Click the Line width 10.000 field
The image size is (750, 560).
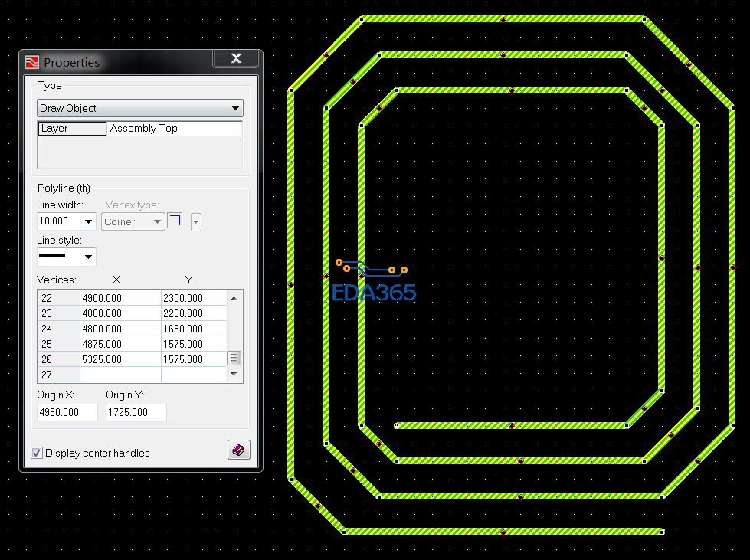pyautogui.click(x=59, y=221)
